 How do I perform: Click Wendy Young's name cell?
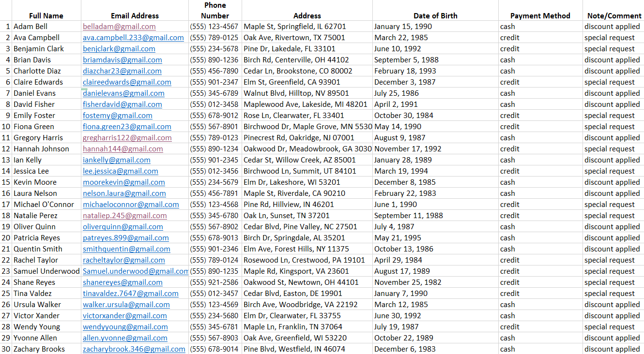pos(36,327)
